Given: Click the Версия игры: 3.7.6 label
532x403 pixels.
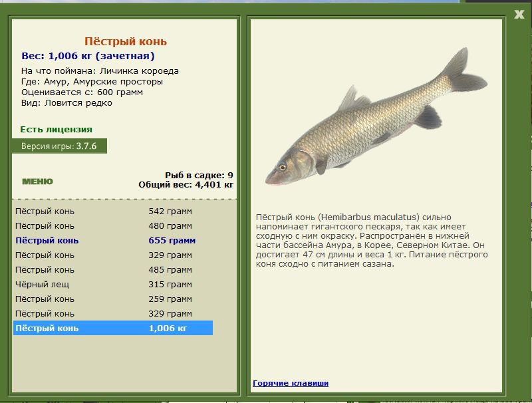Looking at the screenshot, I should tap(59, 146).
